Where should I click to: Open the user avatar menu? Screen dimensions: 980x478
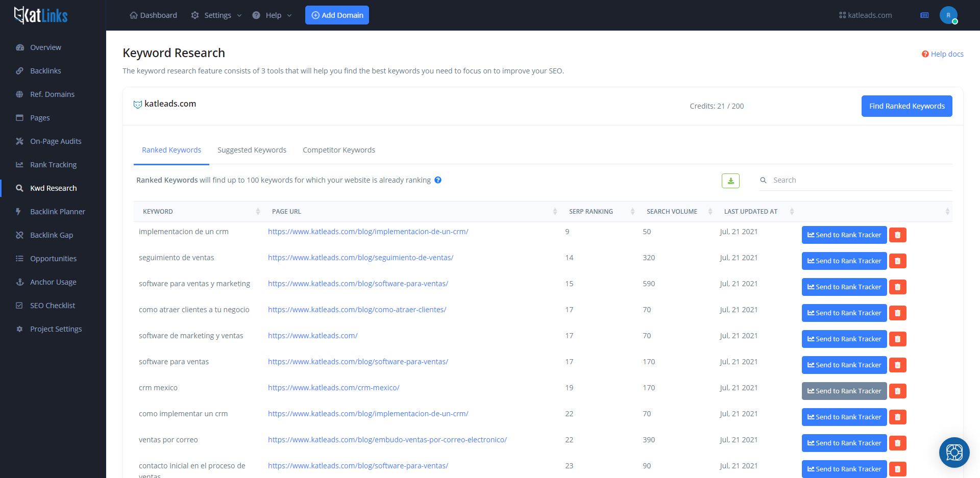tap(948, 15)
